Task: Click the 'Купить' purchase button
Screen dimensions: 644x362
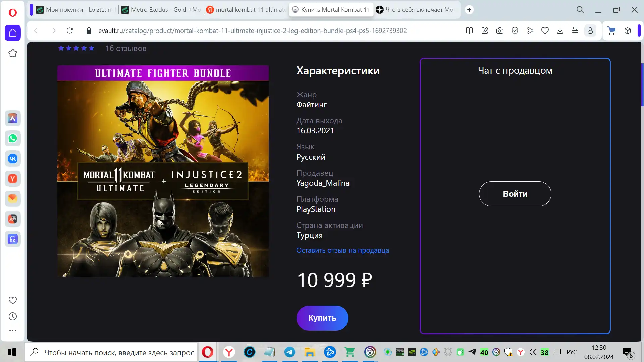Action: [322, 318]
